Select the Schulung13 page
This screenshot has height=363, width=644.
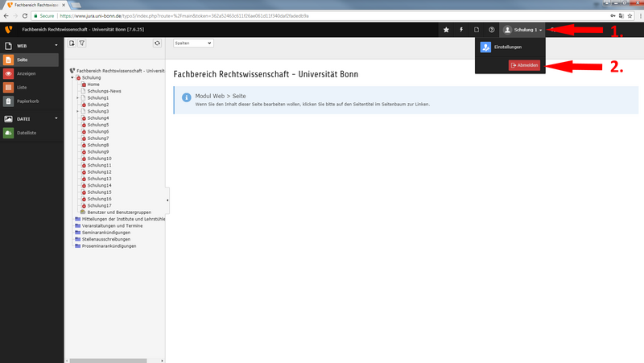99,179
